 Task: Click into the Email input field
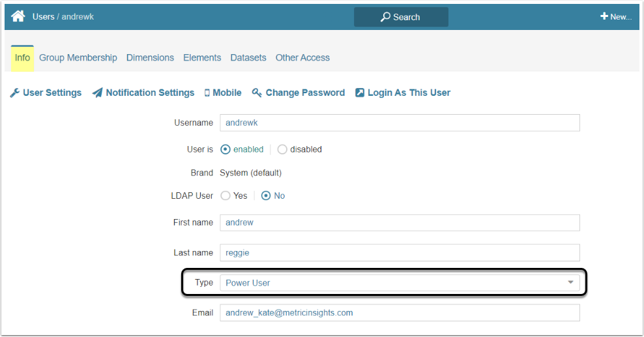point(400,313)
